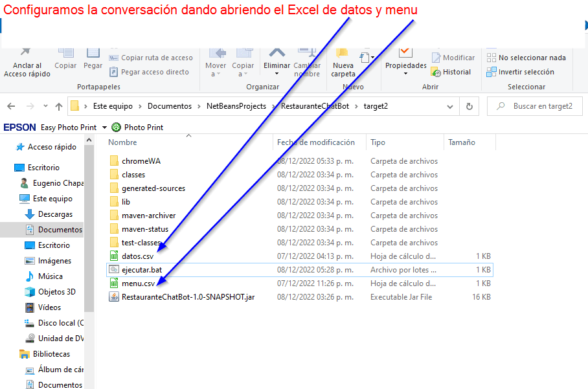The width and height of the screenshot is (588, 389).
Task: Select the maven-status folder
Action: pos(145,229)
